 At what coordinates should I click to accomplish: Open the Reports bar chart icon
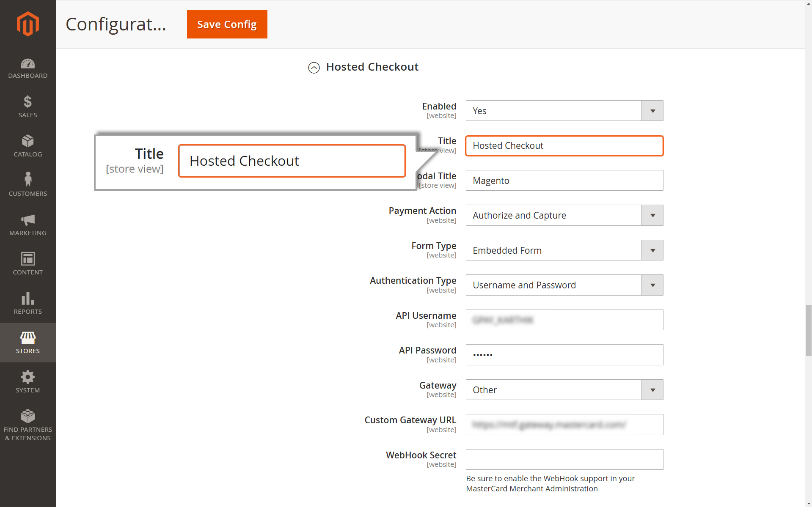click(28, 298)
